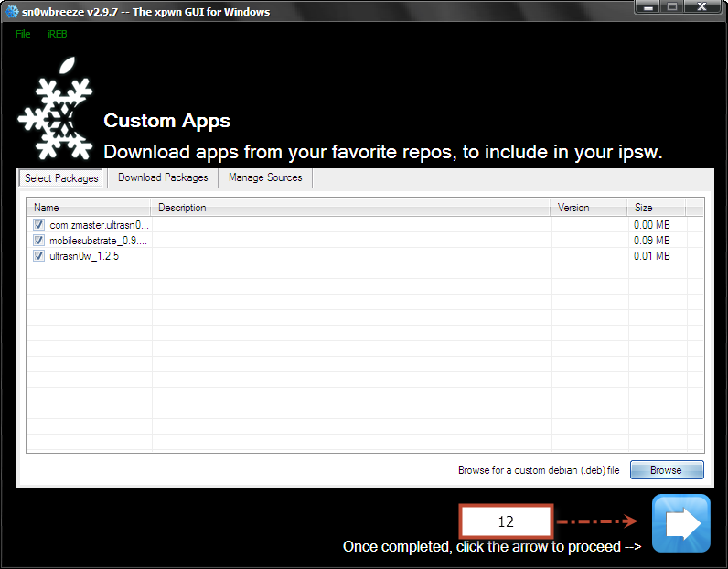Click the blue arrow to proceed
This screenshot has width=728, height=569.
680,523
